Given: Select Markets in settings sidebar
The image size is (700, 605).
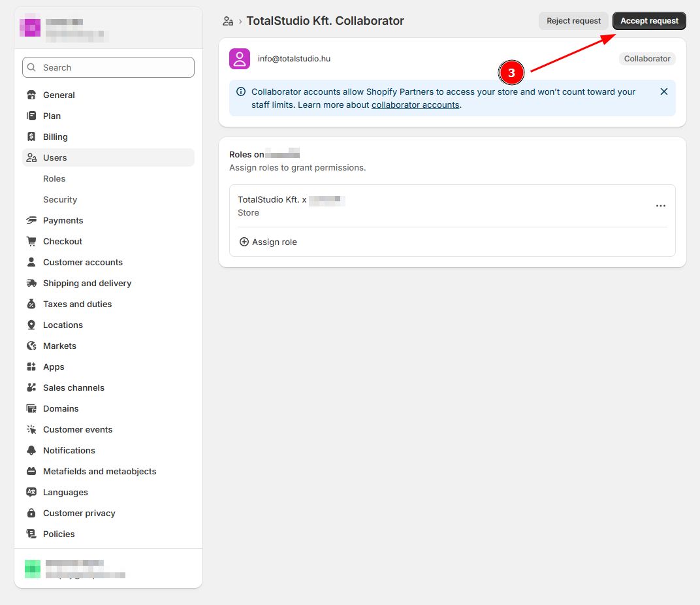Looking at the screenshot, I should 59,346.
